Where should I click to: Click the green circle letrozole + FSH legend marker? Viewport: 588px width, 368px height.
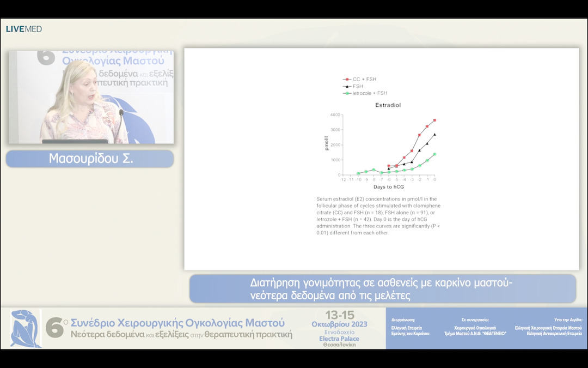pos(346,93)
